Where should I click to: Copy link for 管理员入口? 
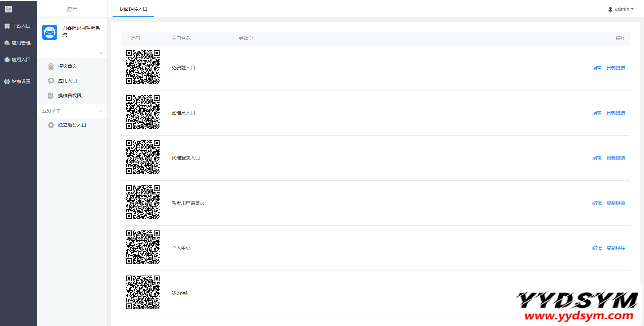pyautogui.click(x=616, y=113)
